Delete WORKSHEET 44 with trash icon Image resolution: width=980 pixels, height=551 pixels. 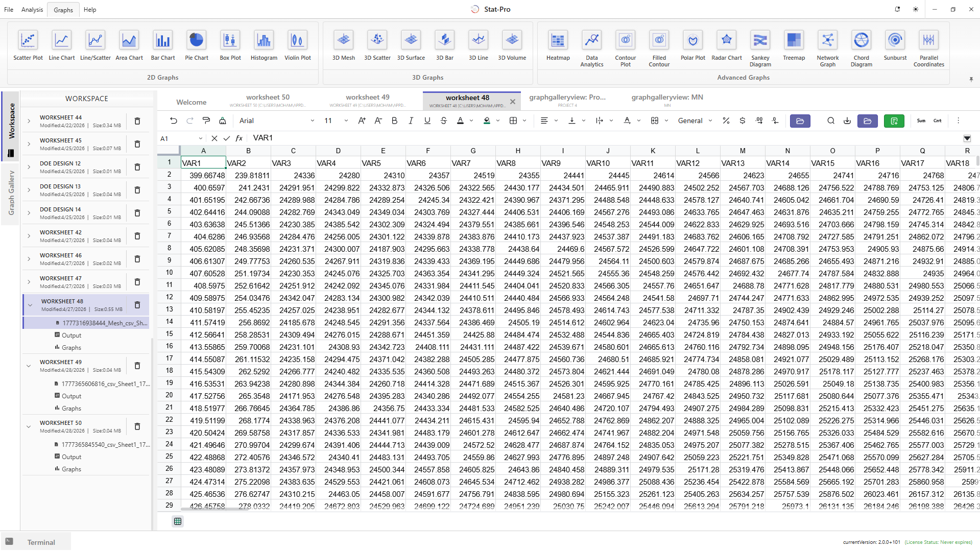pos(137,121)
